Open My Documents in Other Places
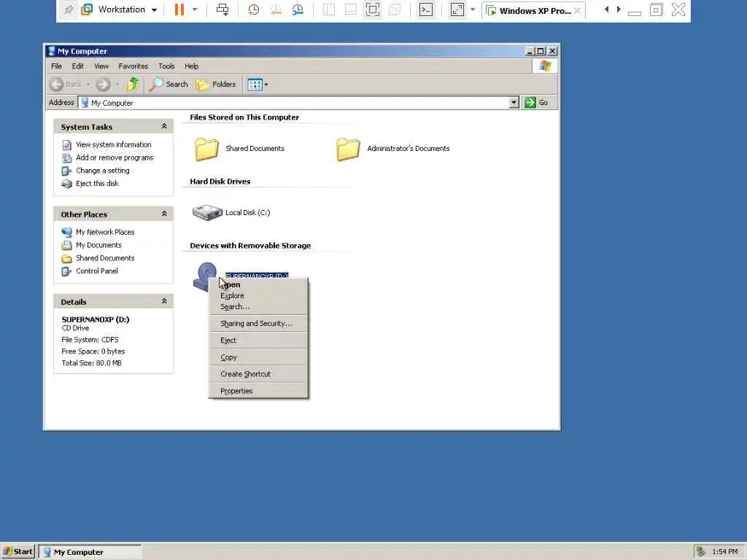Screen dimensions: 747x560 tap(98, 245)
